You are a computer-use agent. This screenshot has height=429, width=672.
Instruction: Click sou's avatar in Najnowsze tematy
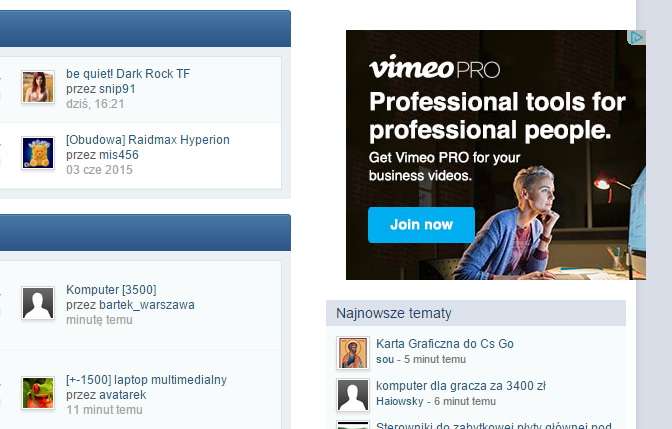pos(353,353)
